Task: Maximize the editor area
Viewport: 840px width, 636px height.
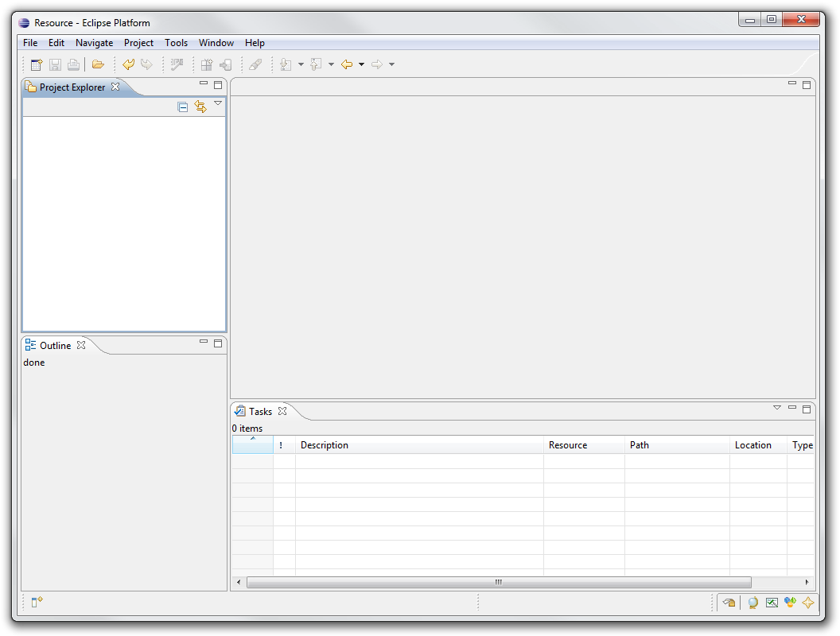Action: click(x=807, y=84)
